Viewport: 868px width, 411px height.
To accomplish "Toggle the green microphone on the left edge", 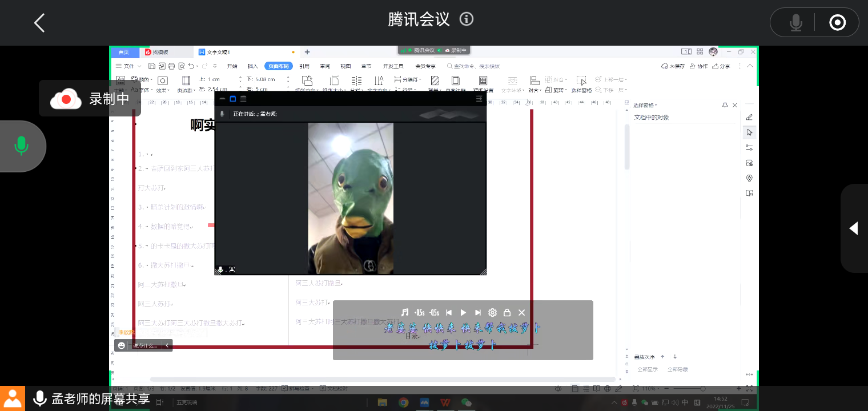I will [22, 146].
